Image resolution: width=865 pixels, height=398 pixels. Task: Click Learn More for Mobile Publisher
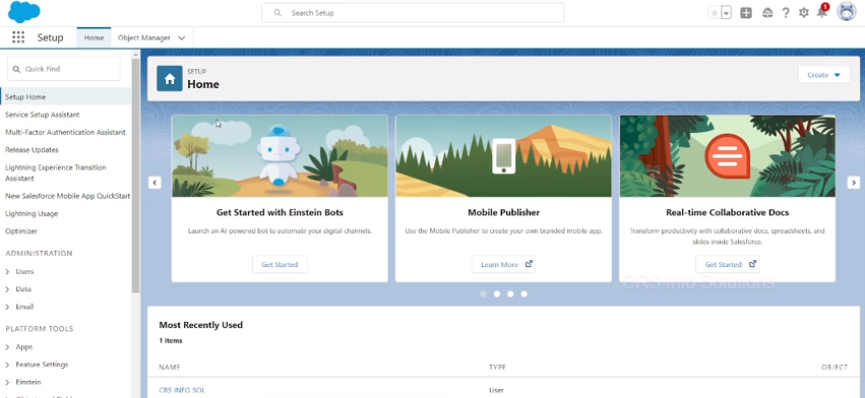click(504, 264)
